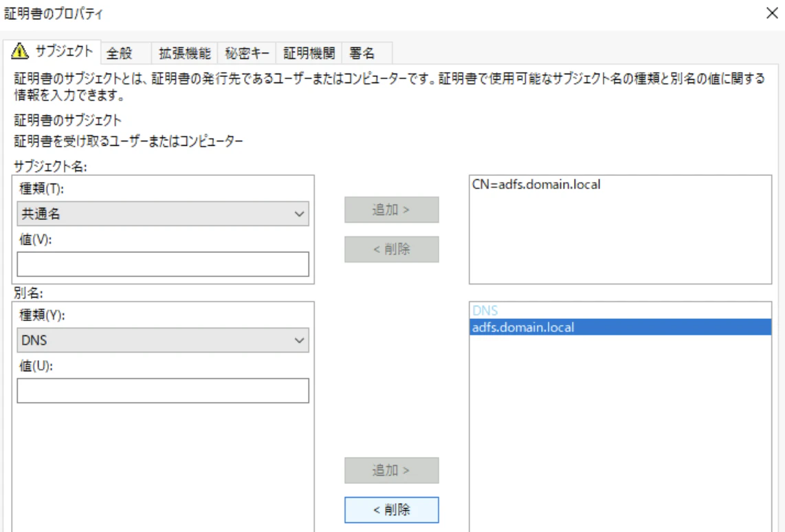Focus the 値(V) input field

(163, 264)
